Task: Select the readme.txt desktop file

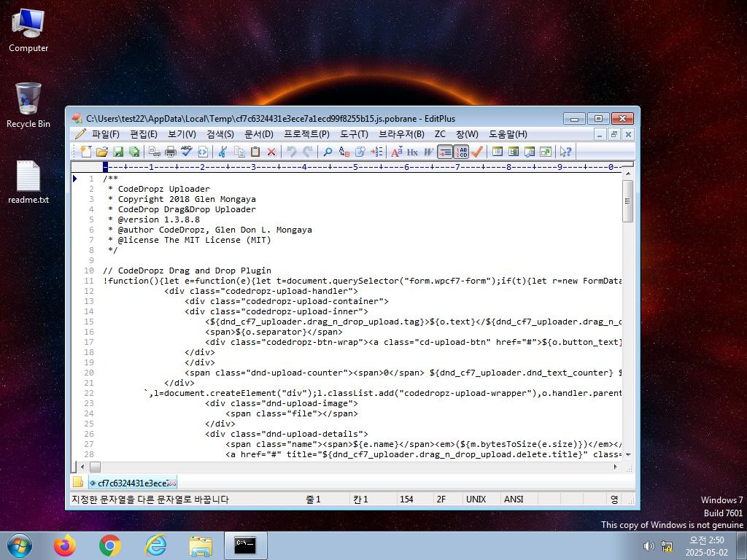Action: pyautogui.click(x=28, y=182)
